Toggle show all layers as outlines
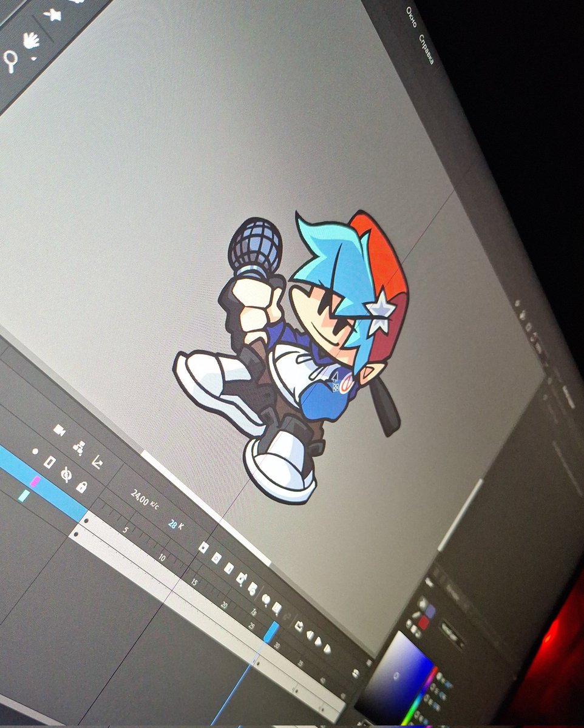This screenshot has height=728, width=584. [x=50, y=463]
